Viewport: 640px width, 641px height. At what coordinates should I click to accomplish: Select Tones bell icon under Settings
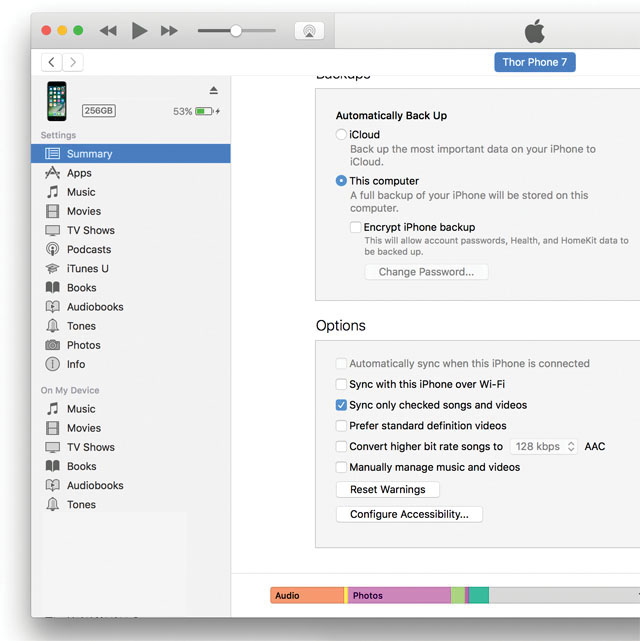52,326
